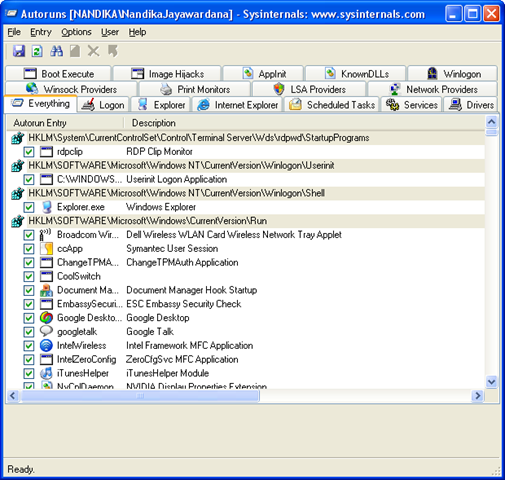Uncheck the Explorer.exe entry checkbox

(29, 207)
